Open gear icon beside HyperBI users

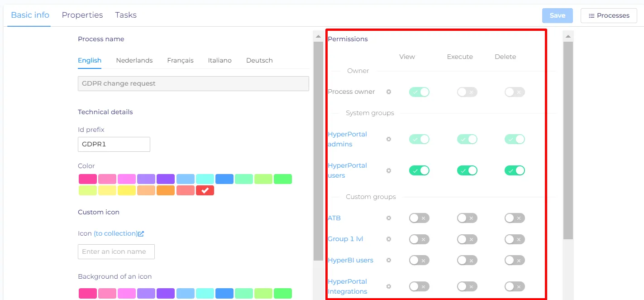(388, 260)
